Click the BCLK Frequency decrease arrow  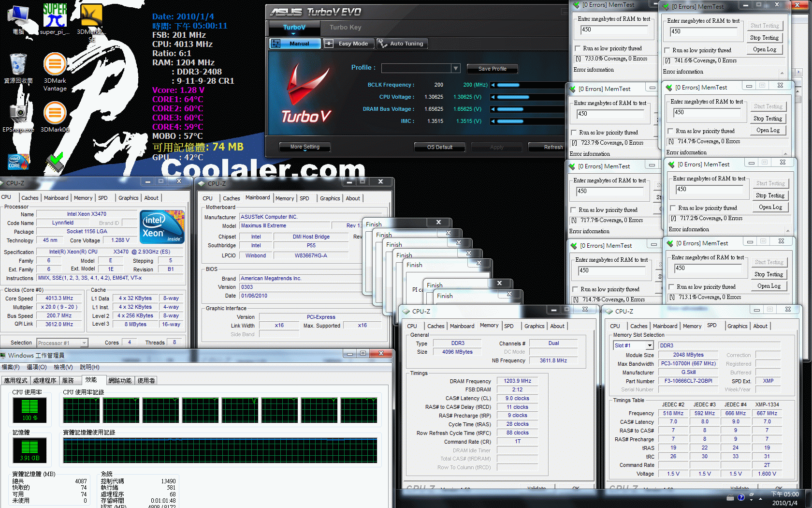point(493,85)
